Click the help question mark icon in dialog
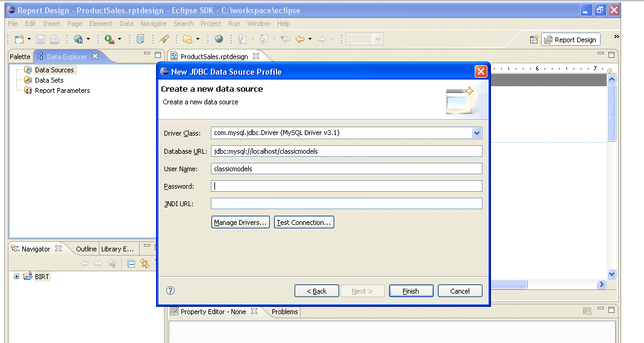This screenshot has width=644, height=343. click(x=170, y=291)
